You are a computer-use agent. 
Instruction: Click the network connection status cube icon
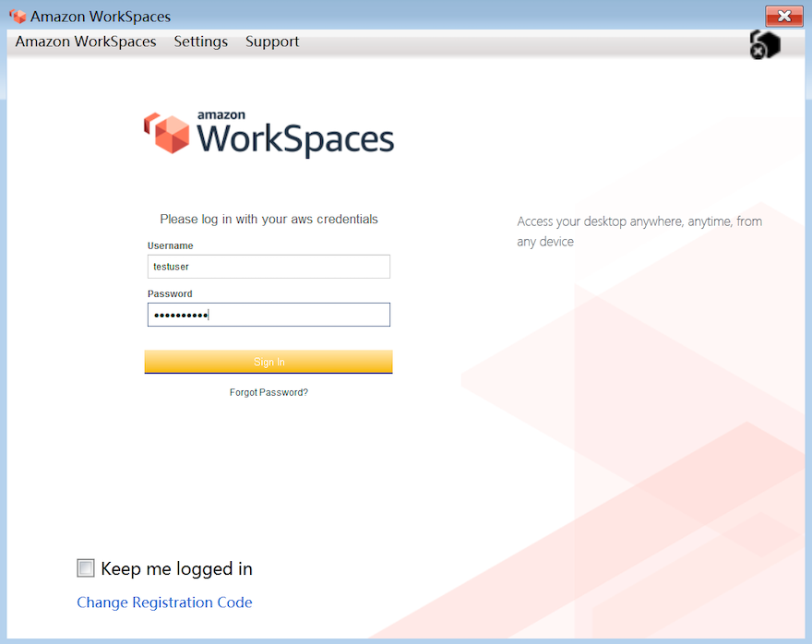coord(765,44)
